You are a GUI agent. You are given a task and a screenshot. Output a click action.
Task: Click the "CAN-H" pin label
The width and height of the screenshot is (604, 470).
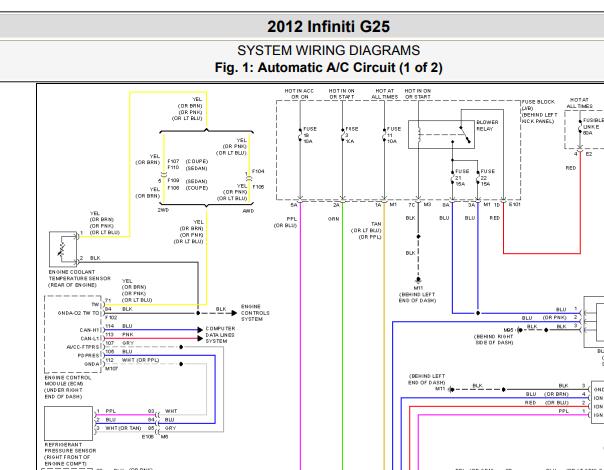pos(89,330)
